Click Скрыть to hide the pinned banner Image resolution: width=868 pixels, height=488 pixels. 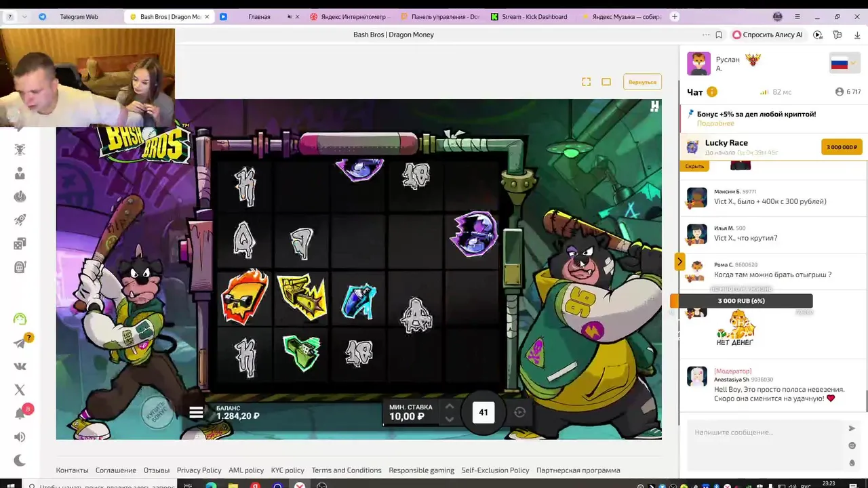pyautogui.click(x=694, y=166)
